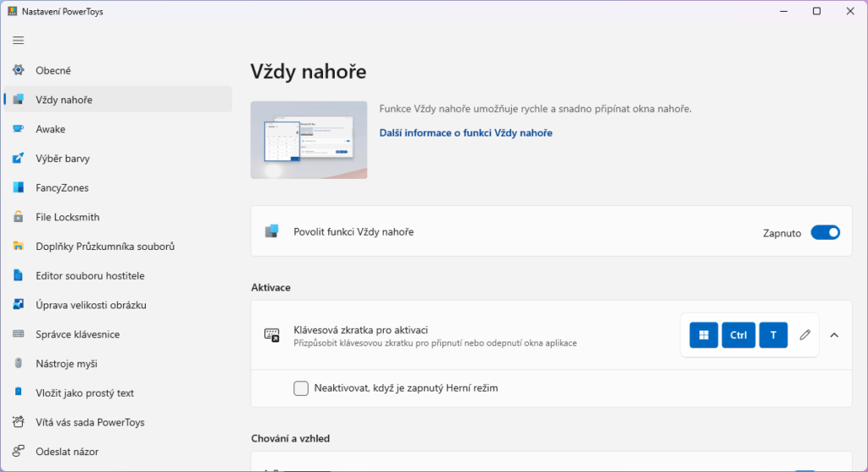The width and height of the screenshot is (868, 472).
Task: Click the hamburger navigation menu icon
Action: [19, 40]
